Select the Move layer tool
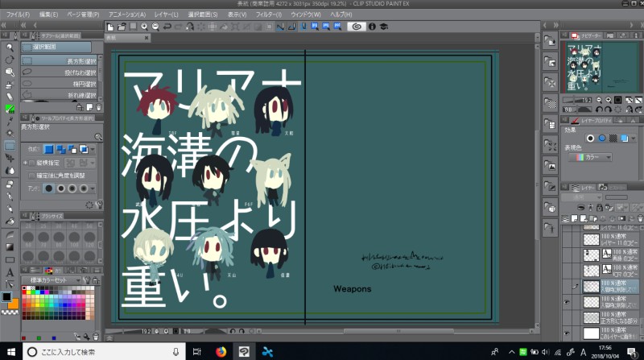The height and width of the screenshot is (360, 644). click(10, 158)
